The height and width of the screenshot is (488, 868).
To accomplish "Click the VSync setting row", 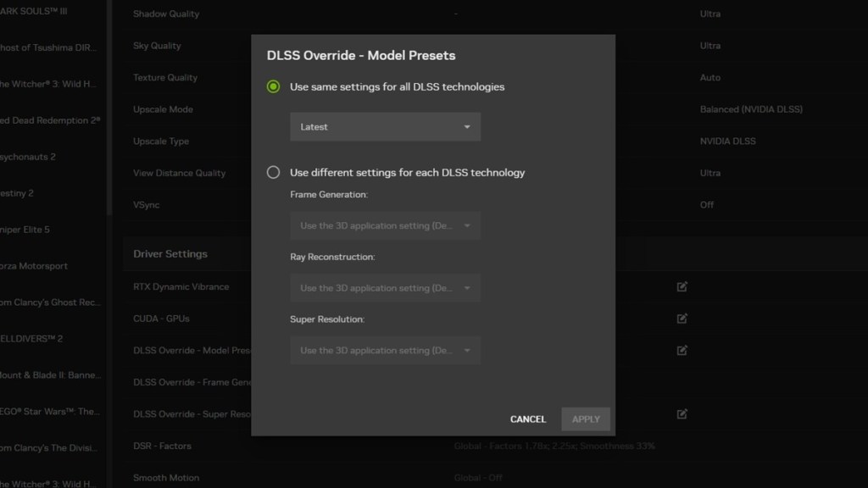I will 170,204.
